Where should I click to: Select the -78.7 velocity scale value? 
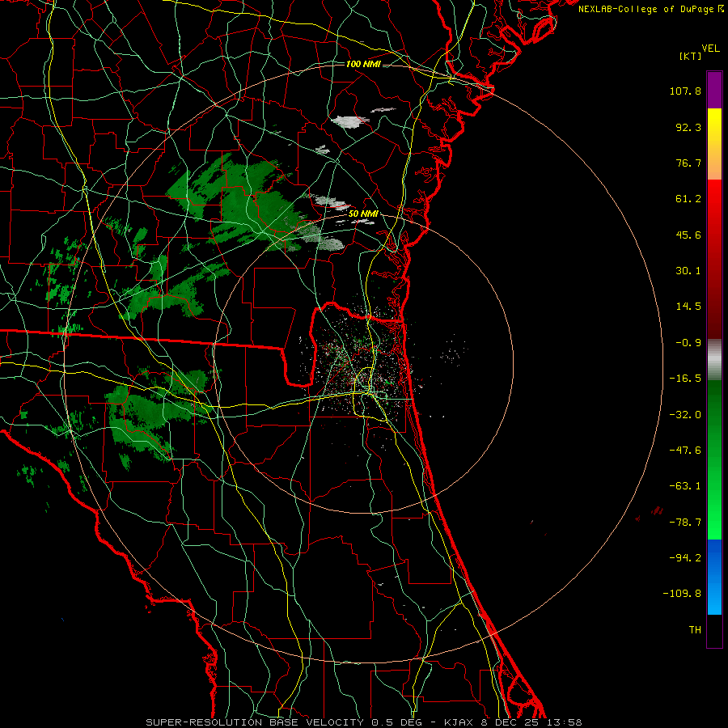click(x=685, y=523)
